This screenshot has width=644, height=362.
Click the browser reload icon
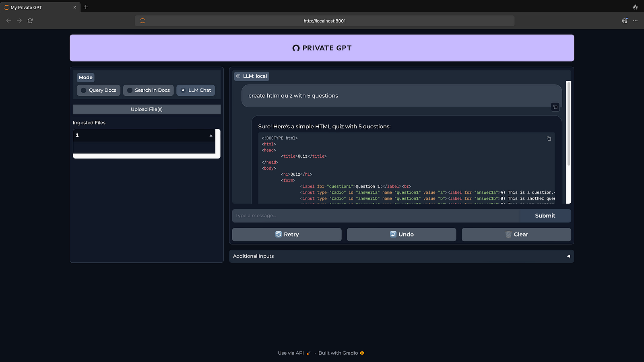point(30,21)
